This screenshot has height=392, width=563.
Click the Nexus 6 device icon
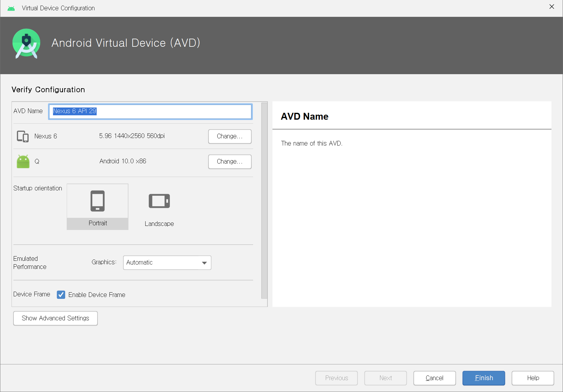pos(23,136)
